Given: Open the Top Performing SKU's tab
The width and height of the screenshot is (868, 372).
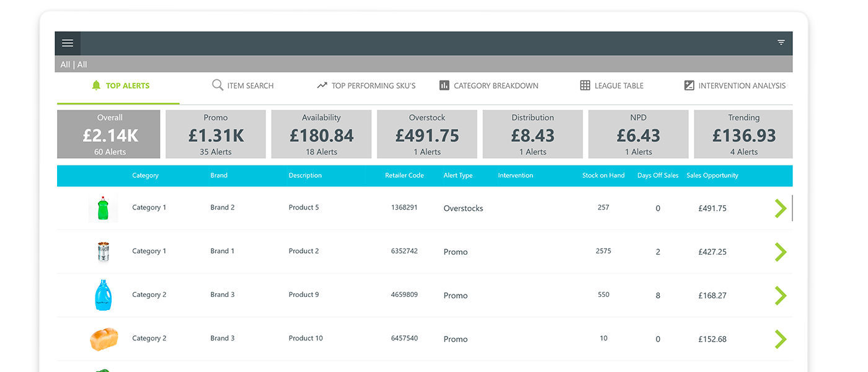Looking at the screenshot, I should 366,86.
